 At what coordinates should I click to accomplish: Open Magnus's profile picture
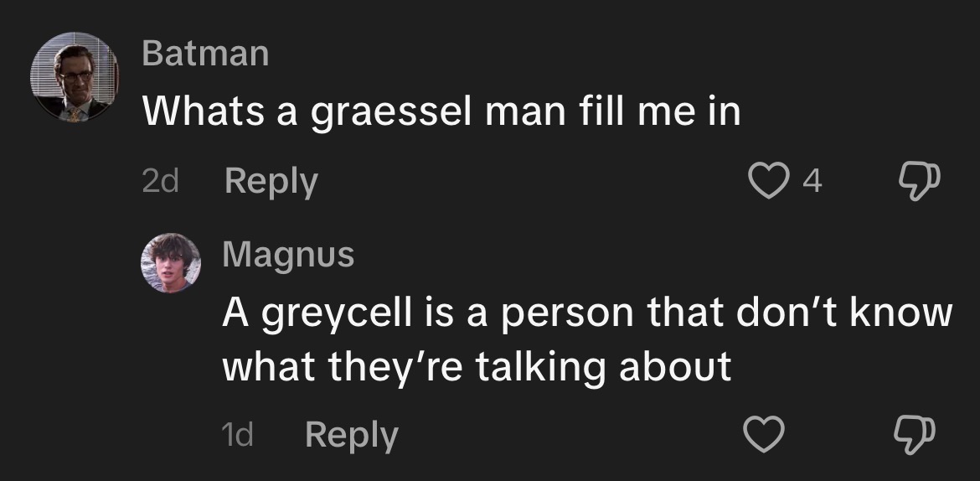point(170,263)
